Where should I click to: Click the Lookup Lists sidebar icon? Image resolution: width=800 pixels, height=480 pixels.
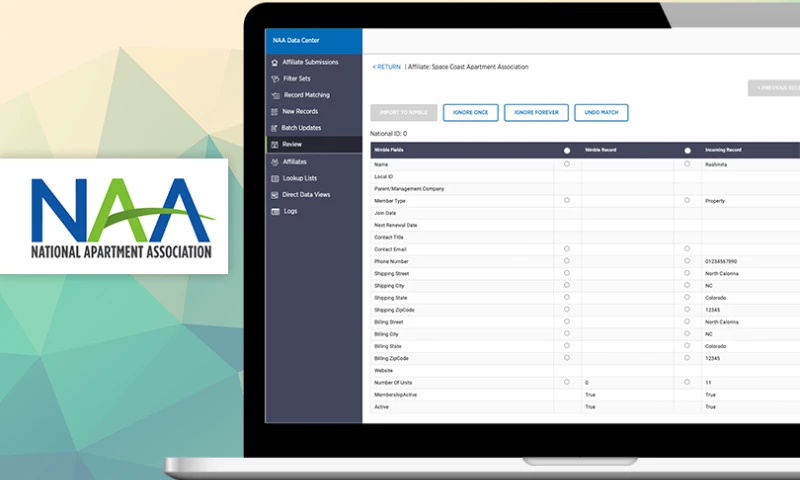tap(275, 179)
